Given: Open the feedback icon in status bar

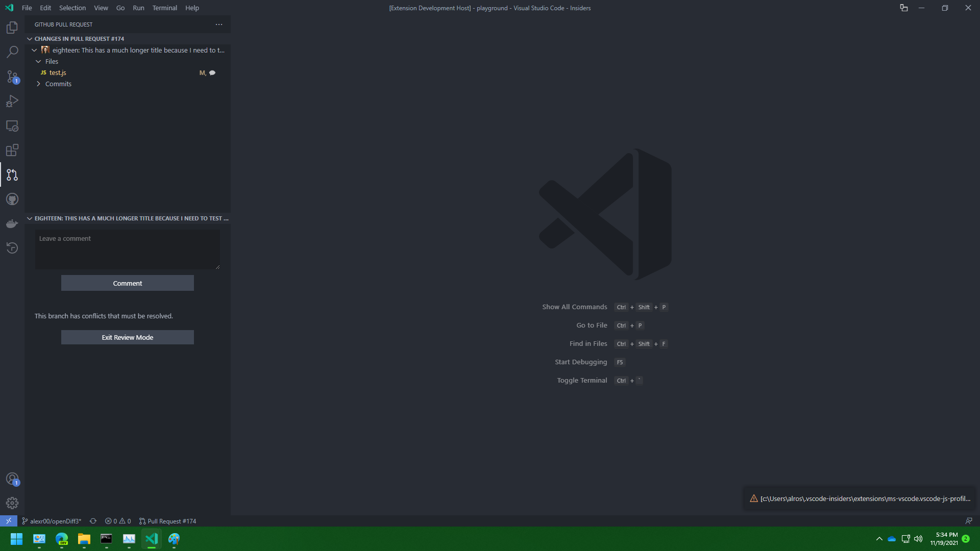Looking at the screenshot, I should (968, 521).
